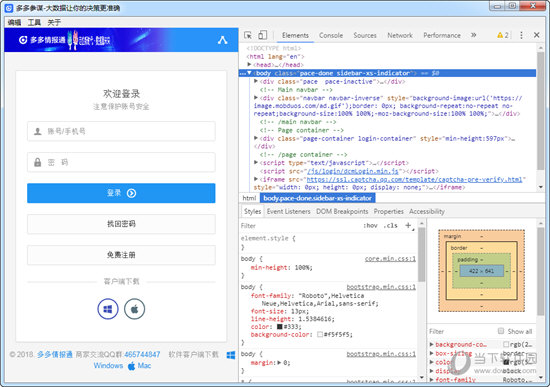The height and width of the screenshot is (387, 550).
Task: Open the 关于 menu
Action: (54, 22)
